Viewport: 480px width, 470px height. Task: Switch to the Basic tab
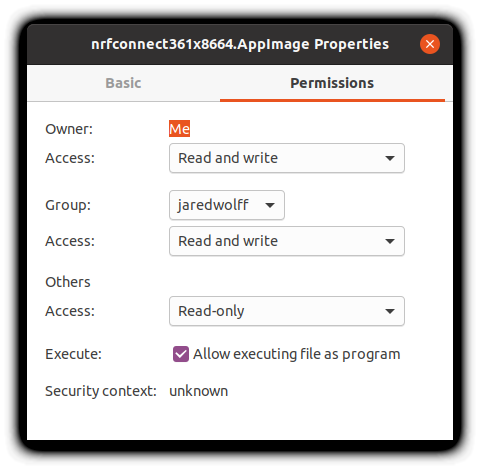[x=123, y=83]
